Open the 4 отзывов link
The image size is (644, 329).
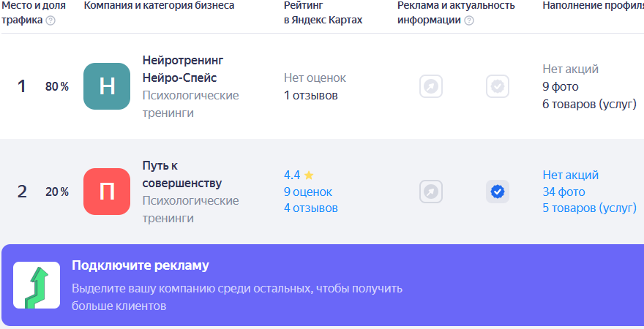(x=311, y=208)
